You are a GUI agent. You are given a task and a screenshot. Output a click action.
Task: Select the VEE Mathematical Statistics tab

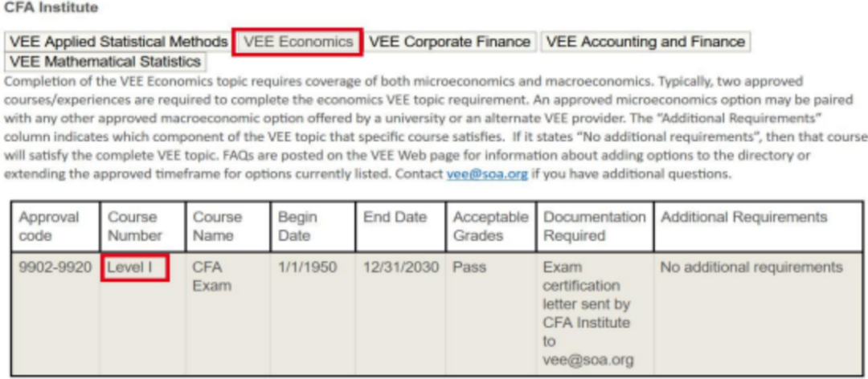[105, 61]
